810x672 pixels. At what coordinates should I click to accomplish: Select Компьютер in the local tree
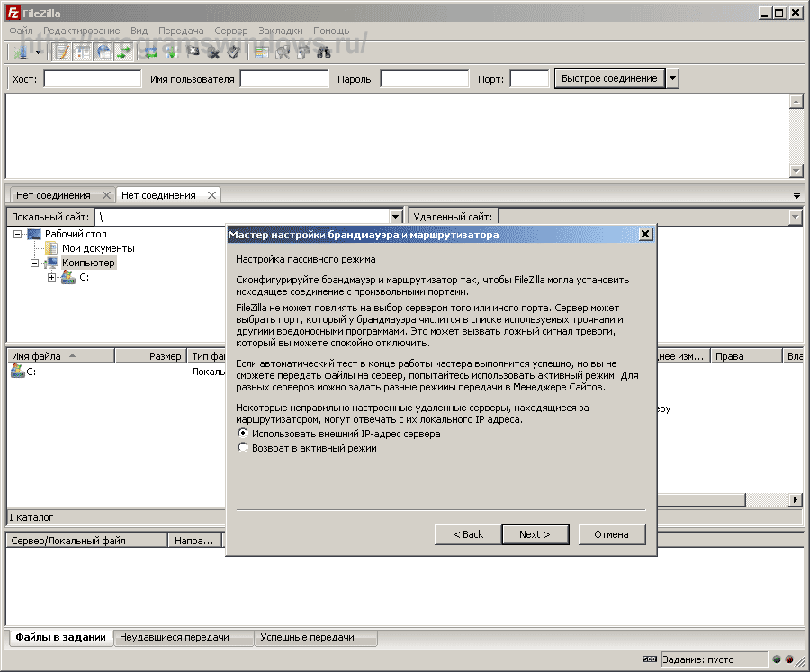pos(88,263)
